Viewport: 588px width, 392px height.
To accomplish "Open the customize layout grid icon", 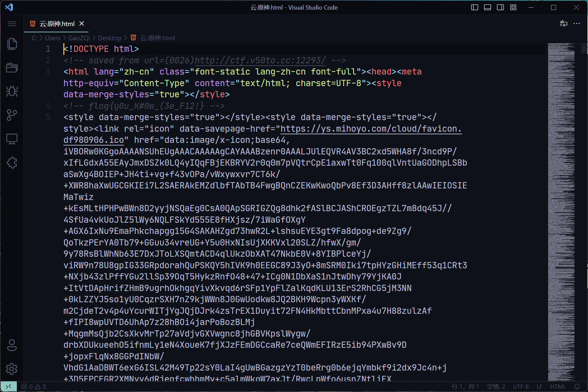I will coord(513,7).
